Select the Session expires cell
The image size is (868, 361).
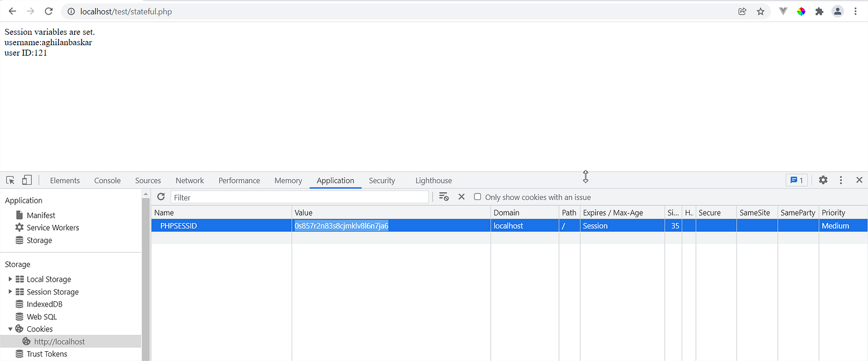623,226
